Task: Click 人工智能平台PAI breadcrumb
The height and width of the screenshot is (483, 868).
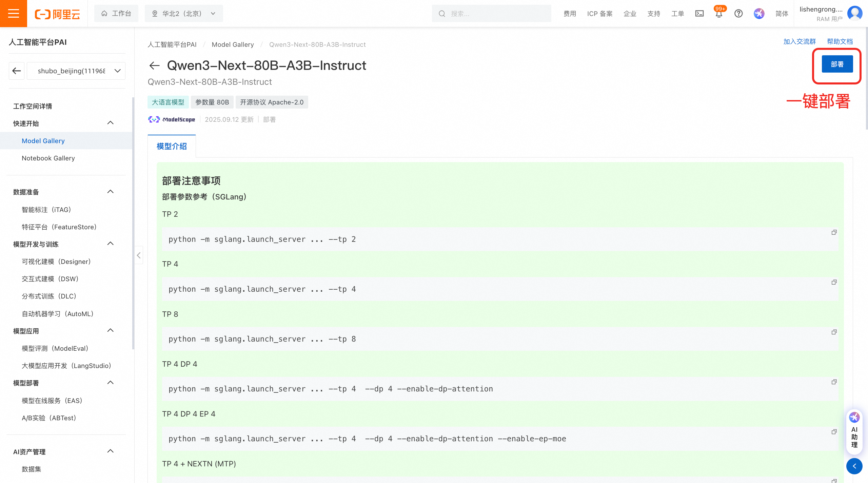Action: (x=172, y=44)
